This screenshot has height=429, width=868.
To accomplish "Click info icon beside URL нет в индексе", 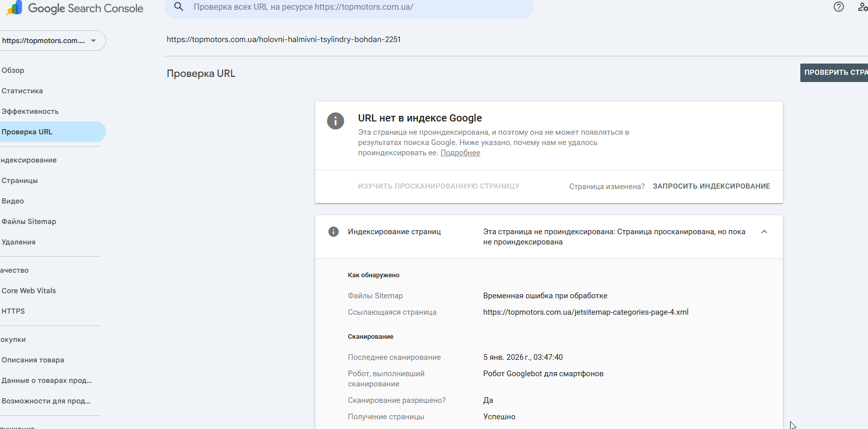I will point(336,121).
